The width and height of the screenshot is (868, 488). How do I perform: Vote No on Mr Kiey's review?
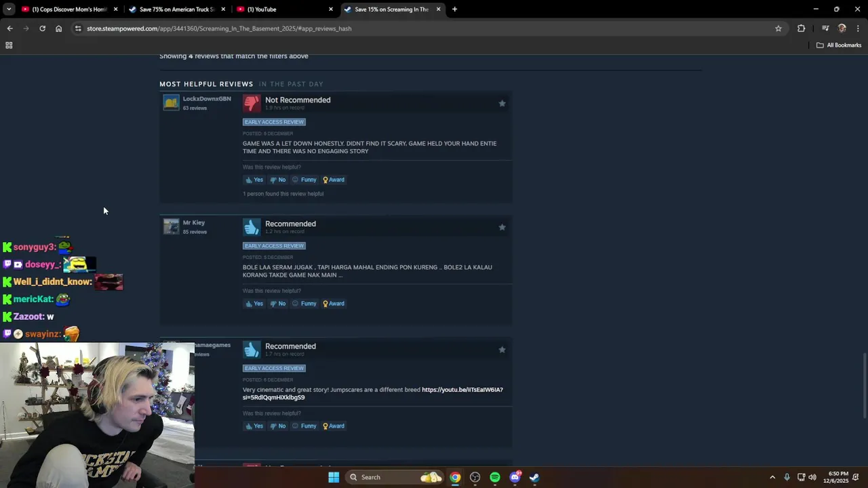click(x=278, y=304)
